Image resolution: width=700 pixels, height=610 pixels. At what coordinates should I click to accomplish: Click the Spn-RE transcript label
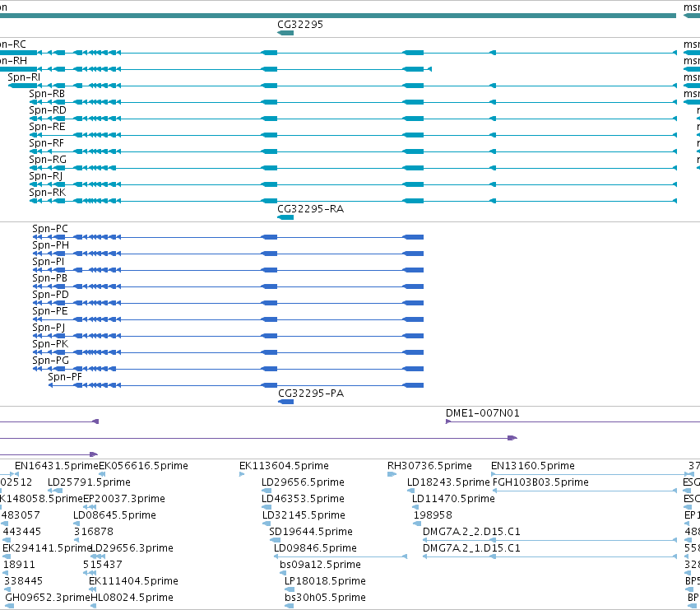[47, 127]
